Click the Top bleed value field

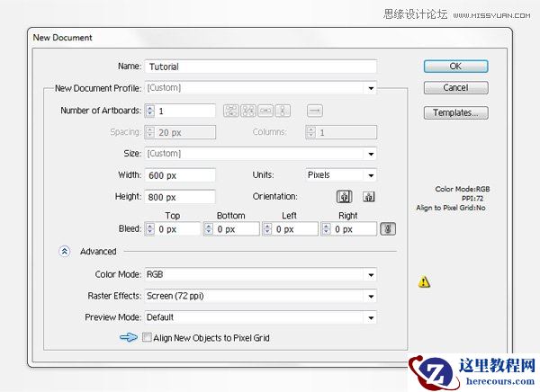(x=177, y=229)
